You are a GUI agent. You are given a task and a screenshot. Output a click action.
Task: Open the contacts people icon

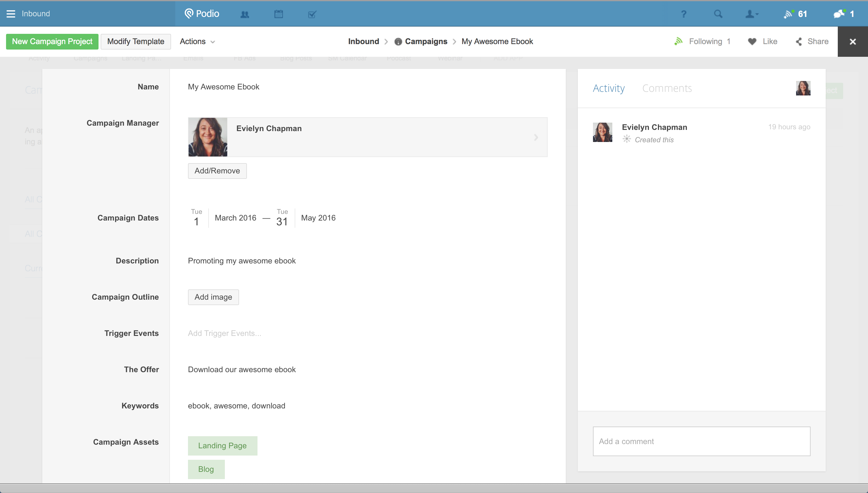coord(245,14)
